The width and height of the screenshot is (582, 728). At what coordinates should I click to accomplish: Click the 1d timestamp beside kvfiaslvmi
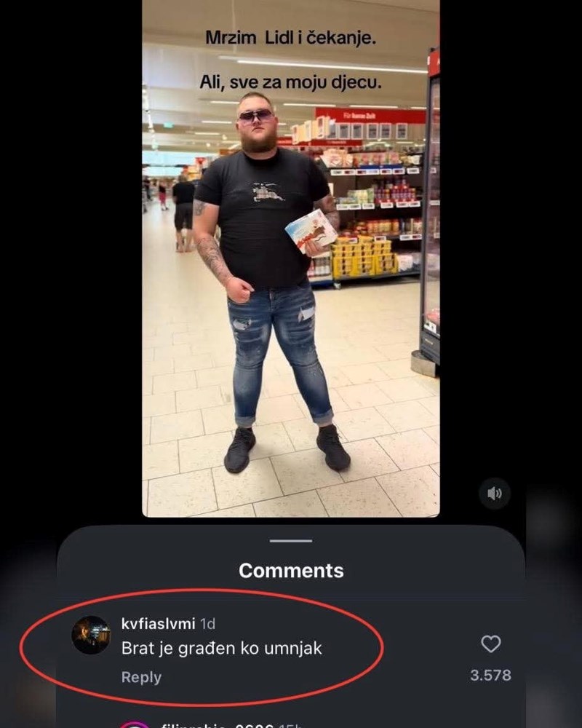(207, 624)
